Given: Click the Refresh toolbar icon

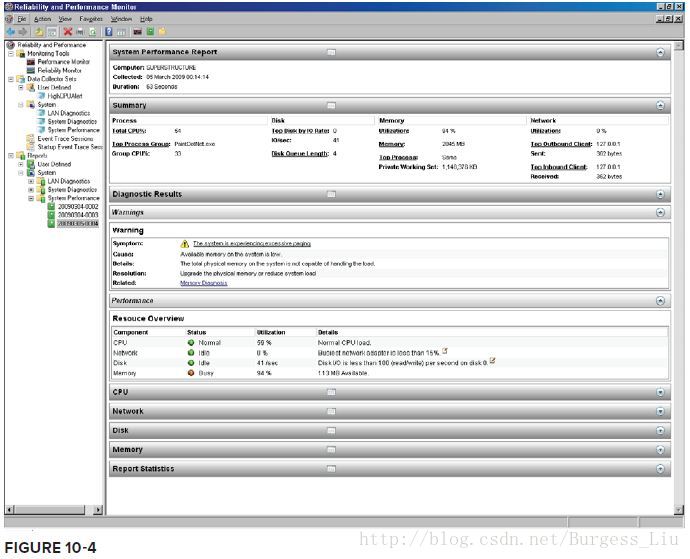Looking at the screenshot, I should 92,32.
